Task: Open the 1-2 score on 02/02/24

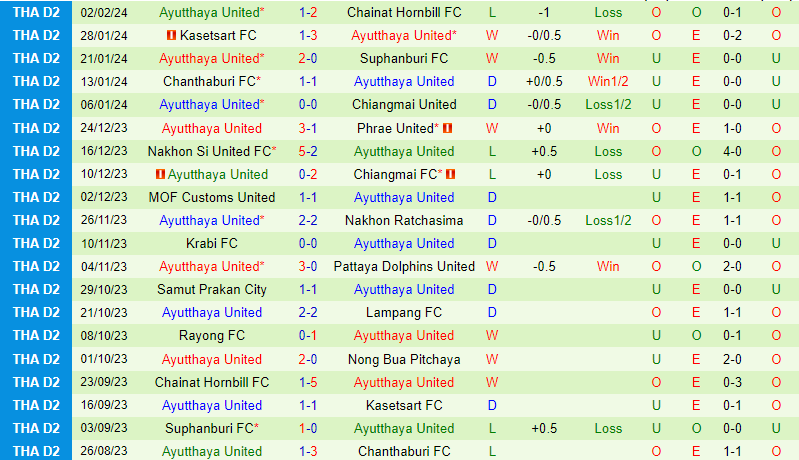Action: click(309, 13)
